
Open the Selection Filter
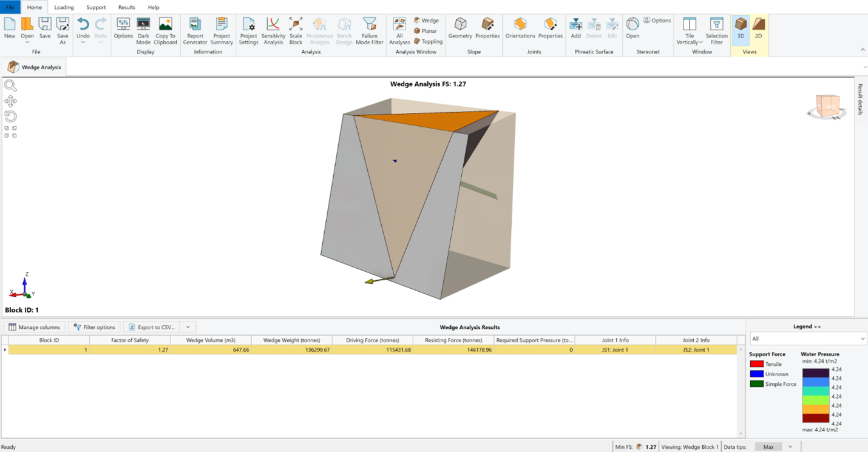[717, 30]
